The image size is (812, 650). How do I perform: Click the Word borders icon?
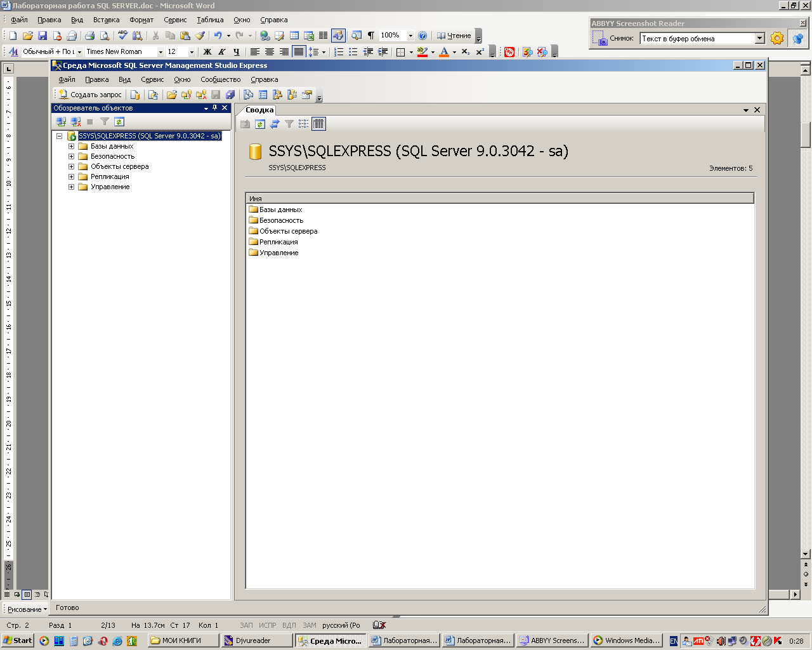pyautogui.click(x=400, y=52)
